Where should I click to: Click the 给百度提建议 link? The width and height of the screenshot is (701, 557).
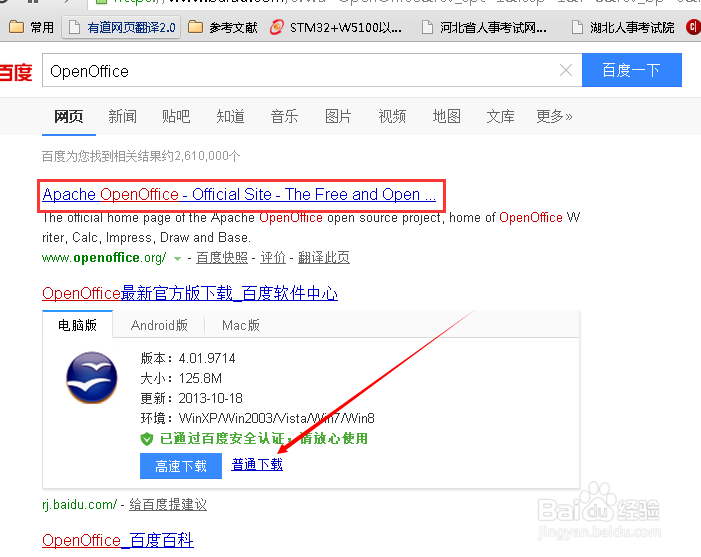168,505
